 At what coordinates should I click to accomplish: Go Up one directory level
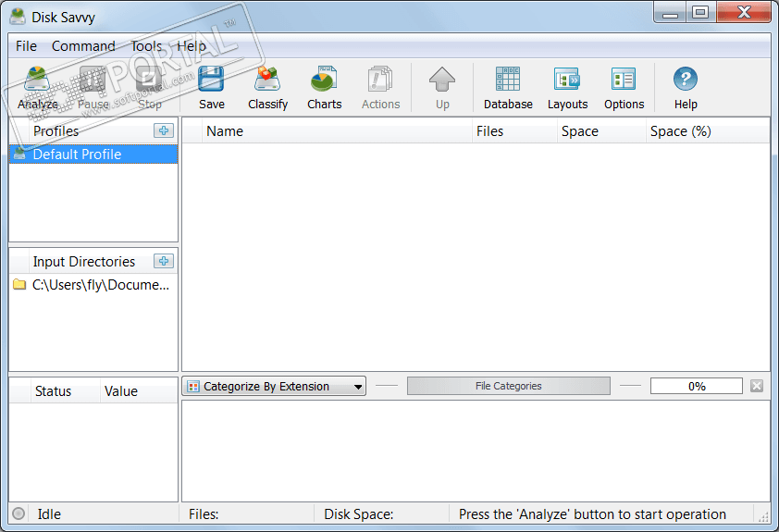[x=442, y=88]
